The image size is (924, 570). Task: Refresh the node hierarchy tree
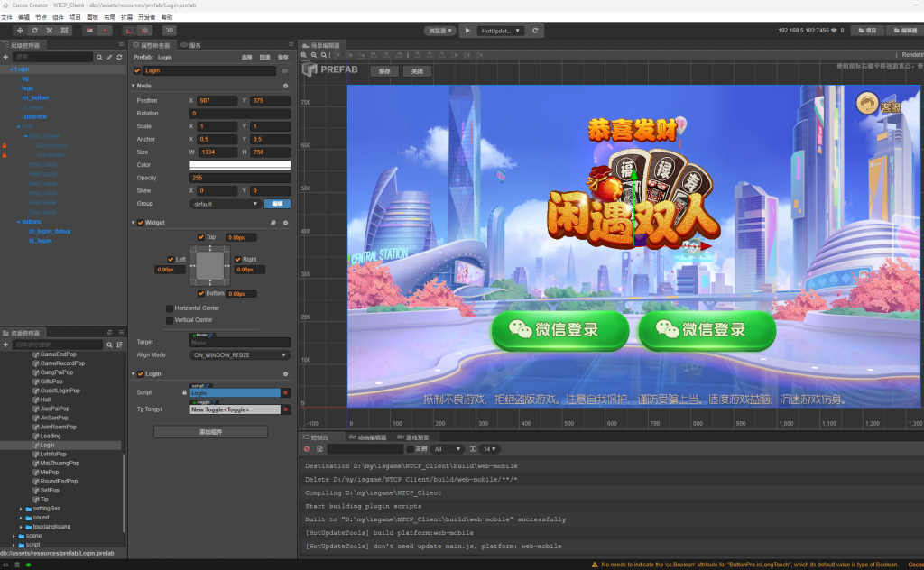[x=119, y=57]
